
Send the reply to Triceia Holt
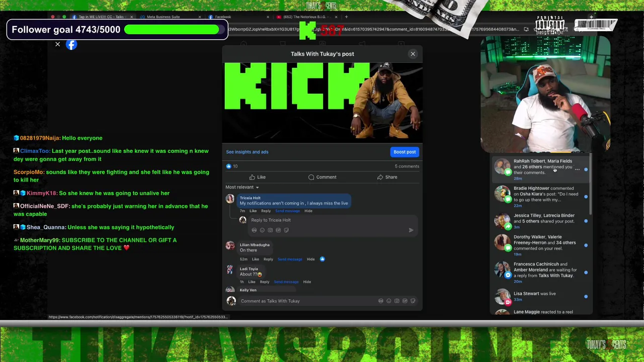(411, 230)
